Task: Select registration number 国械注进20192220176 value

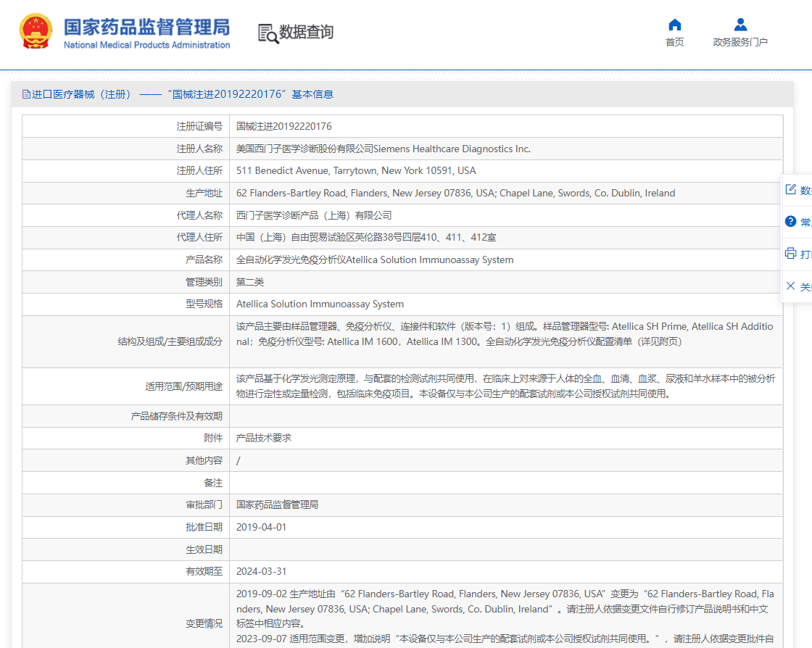Action: pos(283,126)
